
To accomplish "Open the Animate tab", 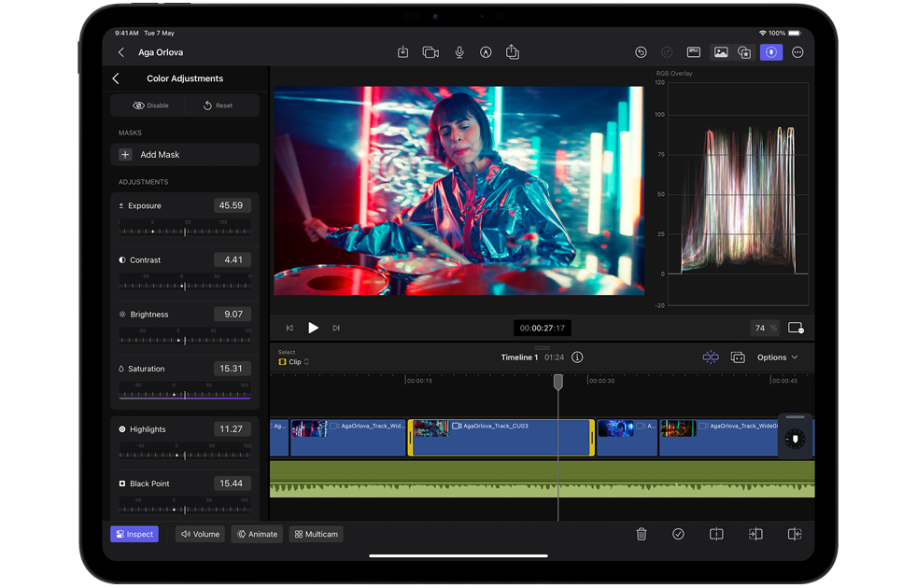I will pos(257,534).
